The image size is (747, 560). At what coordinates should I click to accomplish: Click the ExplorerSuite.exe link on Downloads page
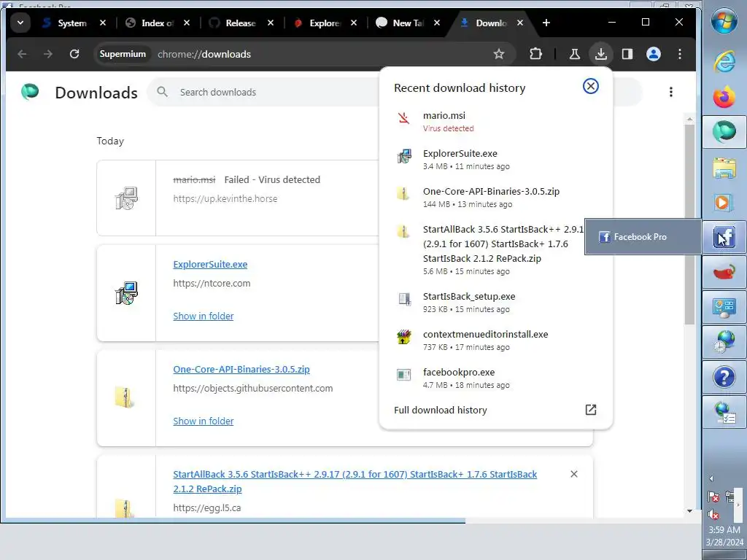tap(210, 264)
